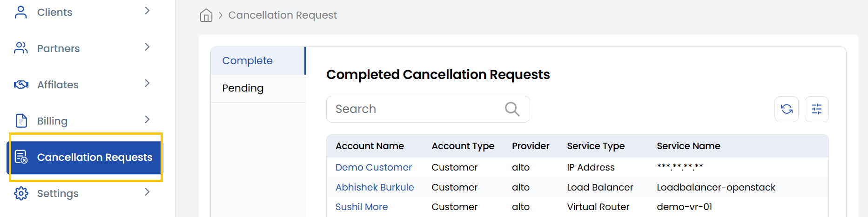The image size is (868, 217).
Task: Click the Clients person icon in sidebar
Action: [21, 12]
